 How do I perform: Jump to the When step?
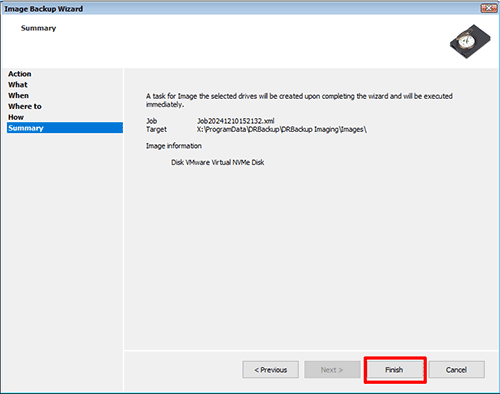click(x=18, y=95)
